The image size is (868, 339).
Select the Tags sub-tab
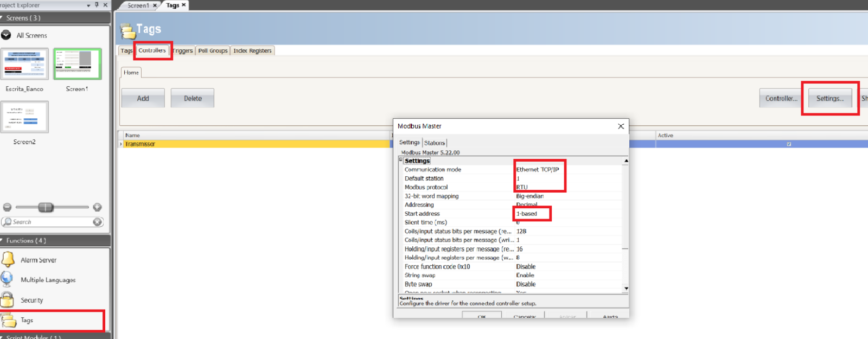point(126,50)
